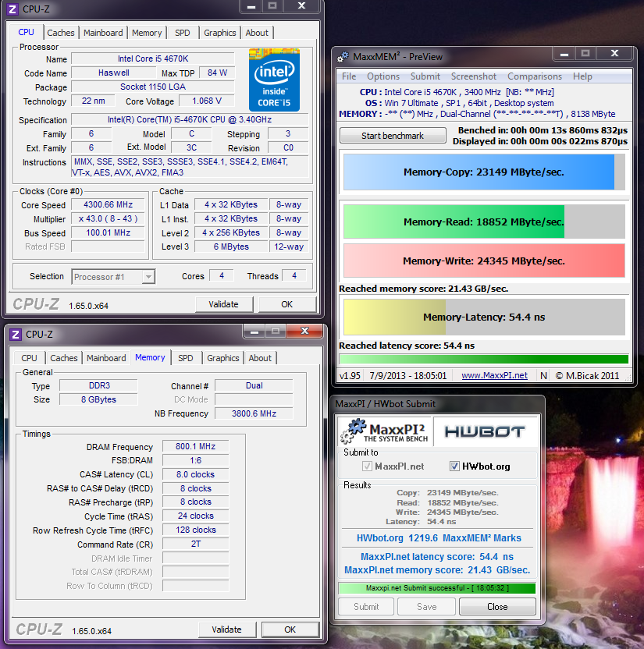Click the MaxxPI² system bench logo
Viewport: 644px width, 649px height.
(385, 431)
